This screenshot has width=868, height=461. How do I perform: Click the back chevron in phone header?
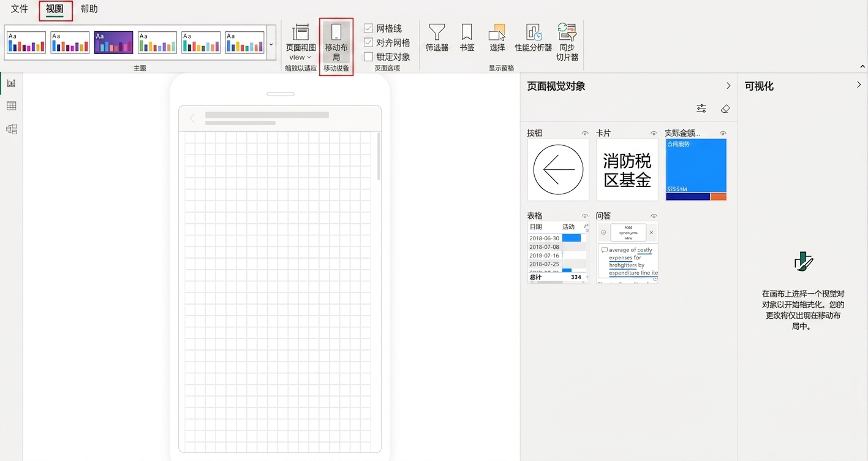[x=192, y=118]
